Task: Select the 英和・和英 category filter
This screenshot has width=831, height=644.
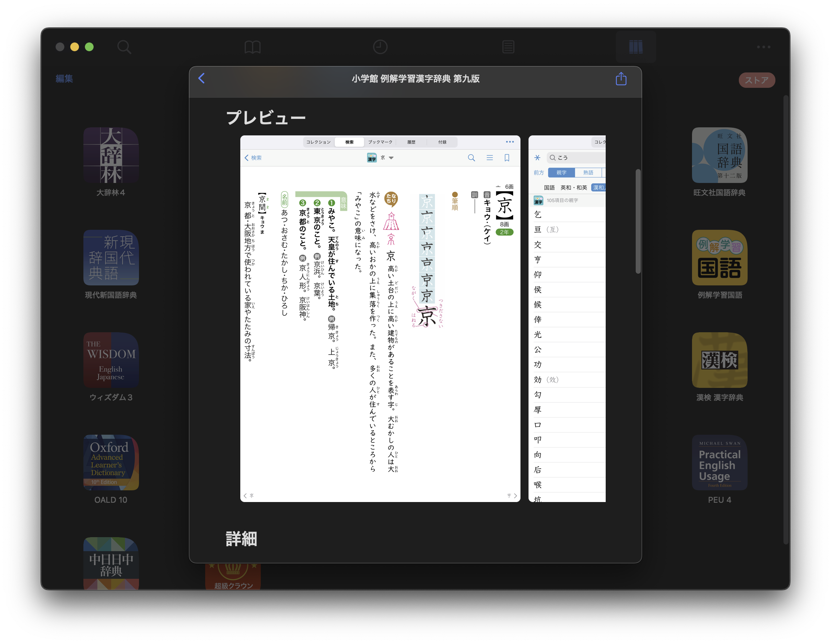Action: pos(574,187)
